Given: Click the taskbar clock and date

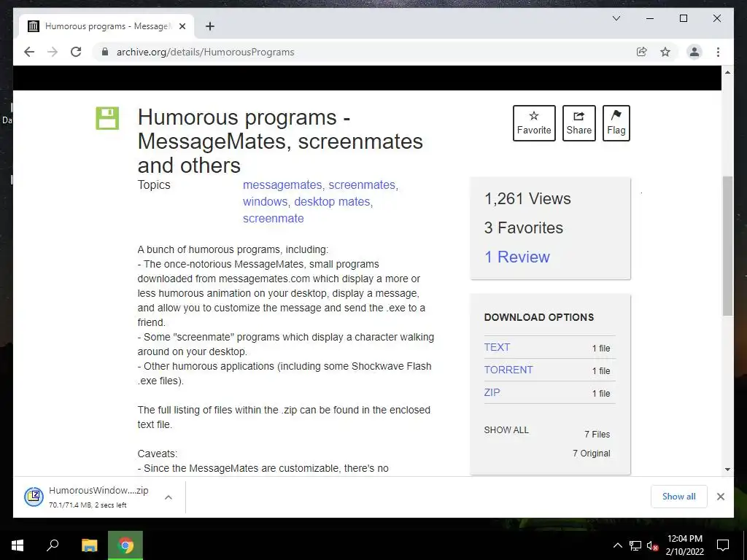Looking at the screenshot, I should 684,545.
